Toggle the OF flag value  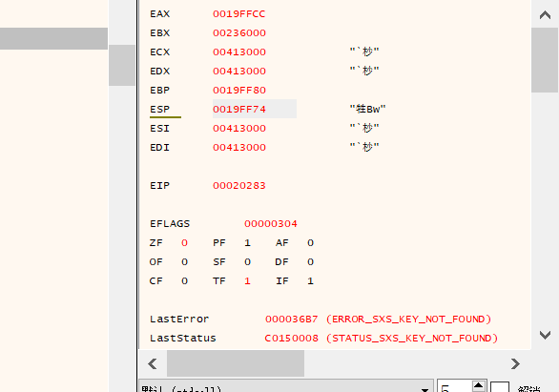pyautogui.click(x=184, y=262)
